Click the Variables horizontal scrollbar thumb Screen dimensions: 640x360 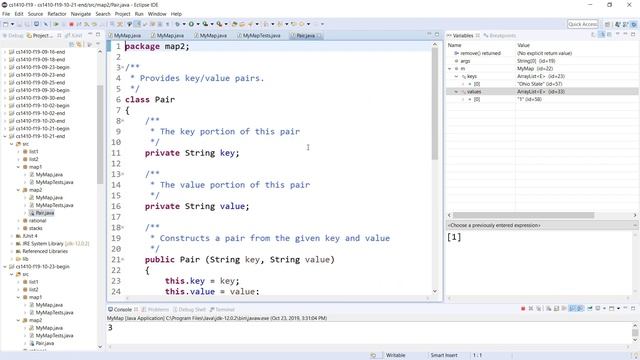pyautogui.click(x=523, y=215)
